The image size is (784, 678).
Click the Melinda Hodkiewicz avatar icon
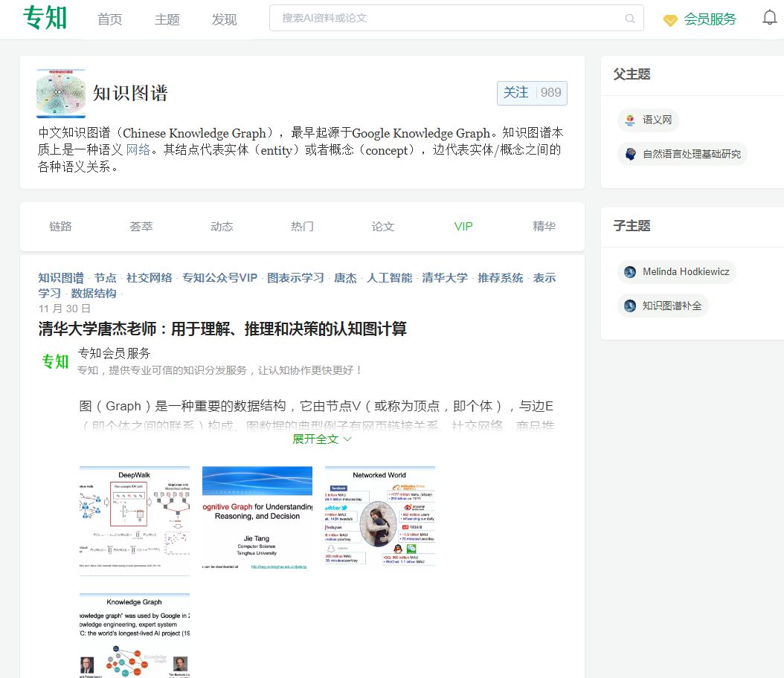(x=630, y=272)
